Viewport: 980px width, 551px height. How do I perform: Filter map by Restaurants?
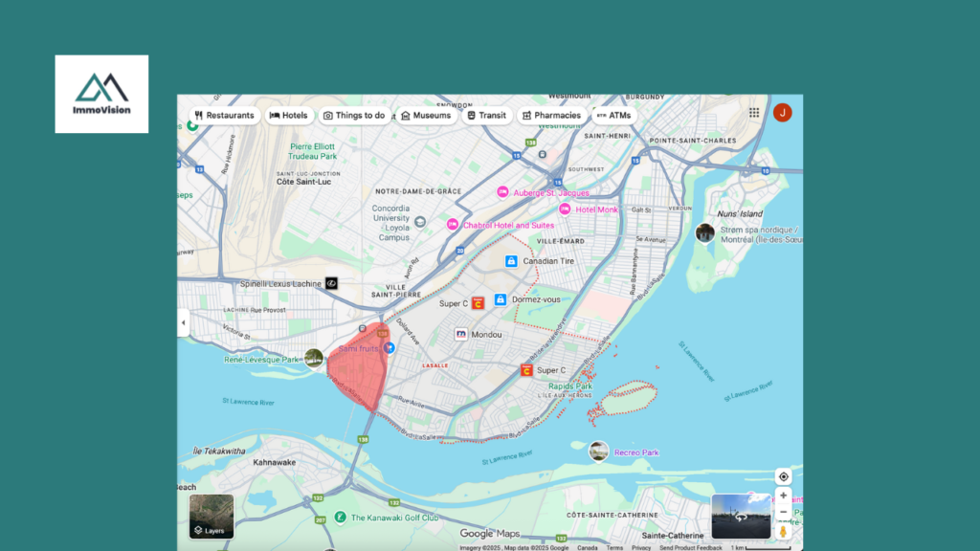coord(224,116)
